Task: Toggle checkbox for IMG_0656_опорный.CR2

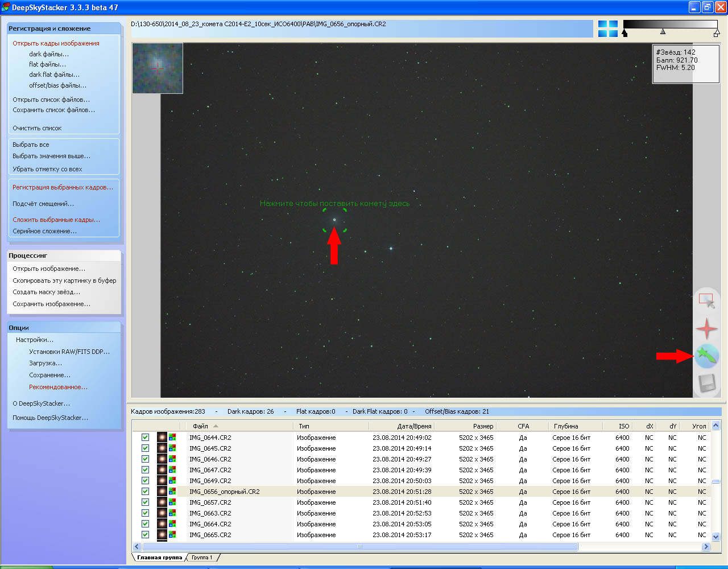Action: [146, 492]
